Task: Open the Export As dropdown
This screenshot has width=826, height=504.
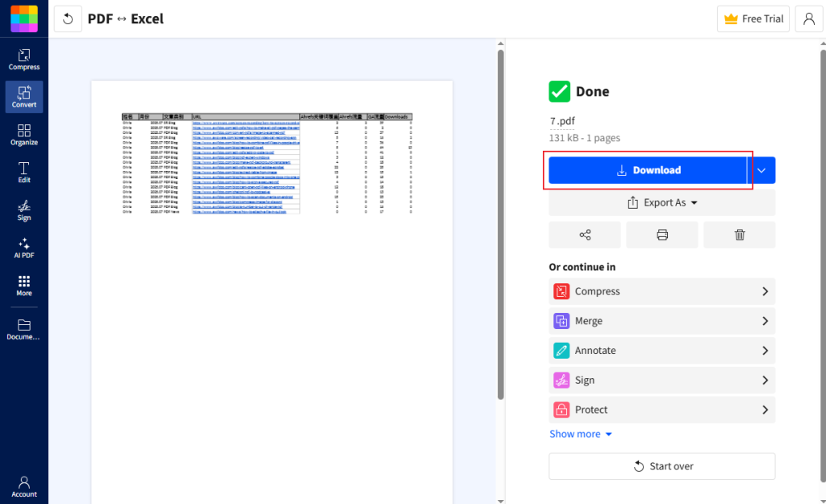Action: (661, 202)
